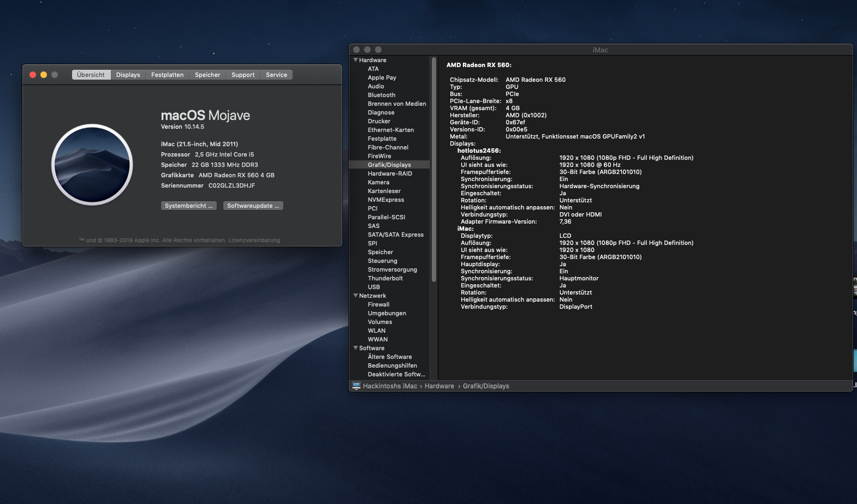Select Bedienungshilfen under Software

pos(392,365)
